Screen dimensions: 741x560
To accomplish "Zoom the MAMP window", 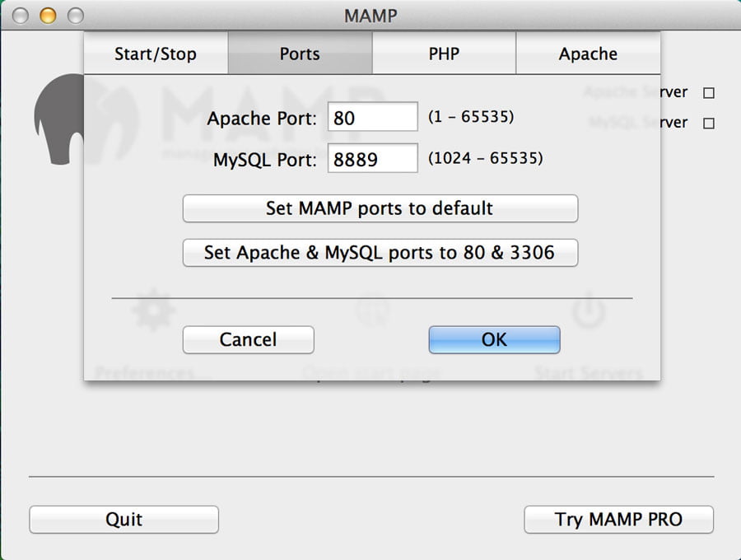I will [x=75, y=15].
